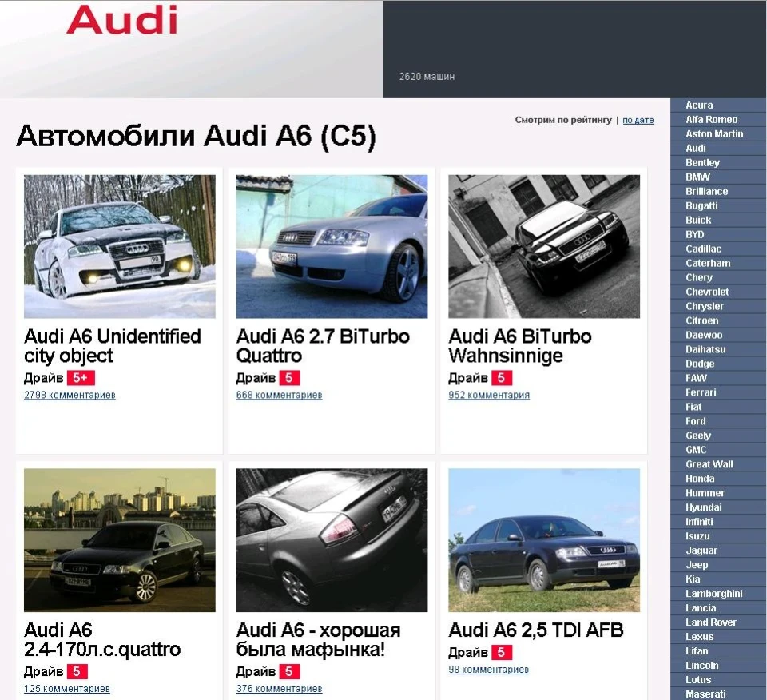The height and width of the screenshot is (700, 767).
Task: Sort cars by date link
Action: pyautogui.click(x=638, y=120)
